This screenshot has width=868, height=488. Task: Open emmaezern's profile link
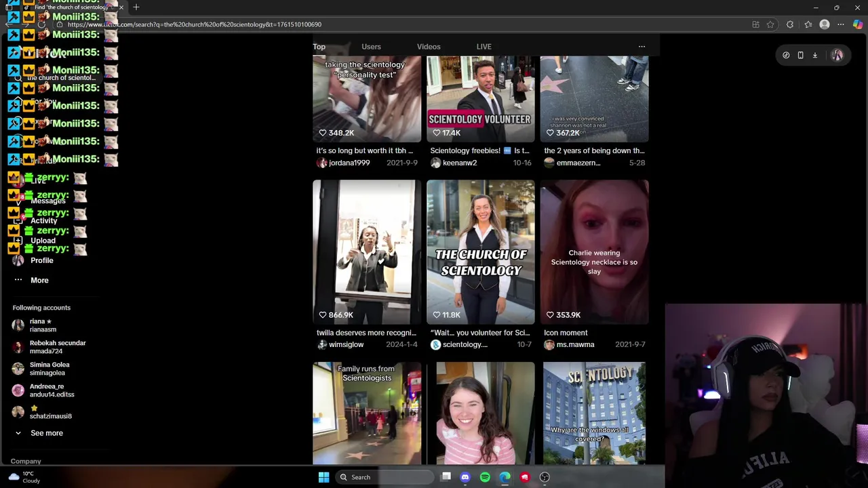pyautogui.click(x=578, y=163)
